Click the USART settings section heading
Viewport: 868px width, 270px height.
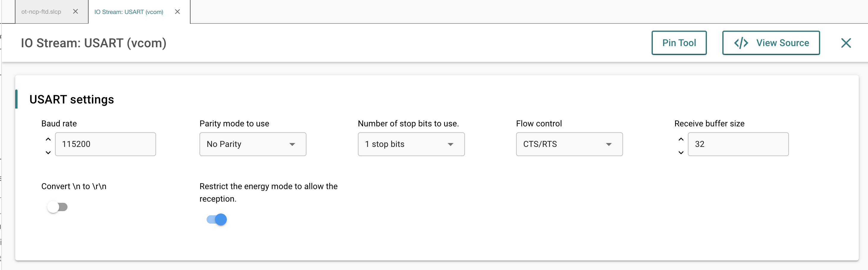72,99
